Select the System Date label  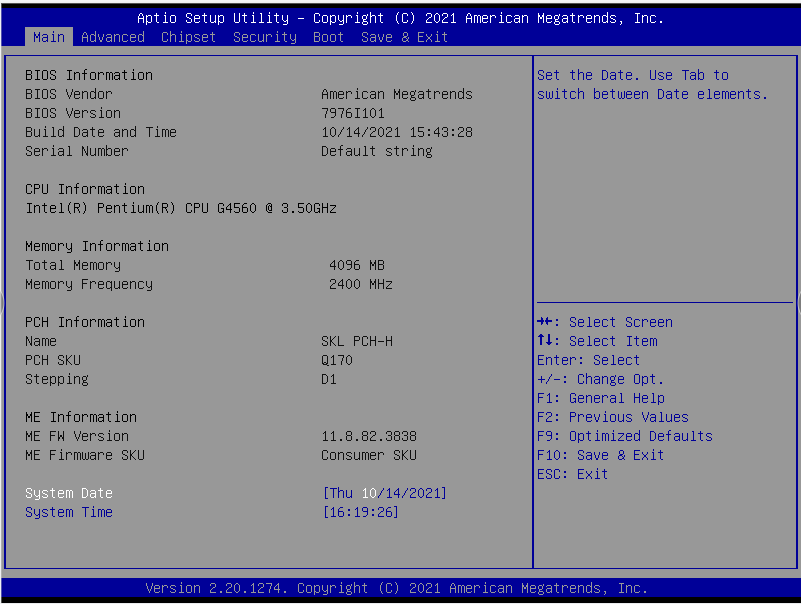click(68, 493)
